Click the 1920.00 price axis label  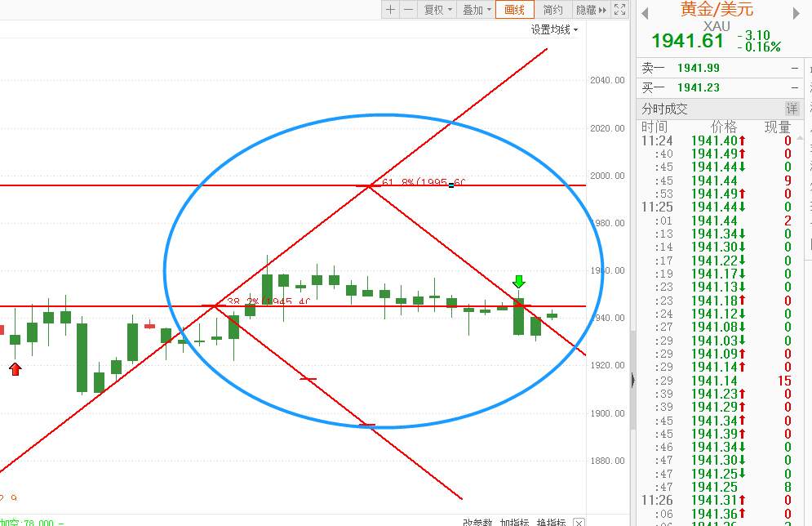pyautogui.click(x=607, y=365)
